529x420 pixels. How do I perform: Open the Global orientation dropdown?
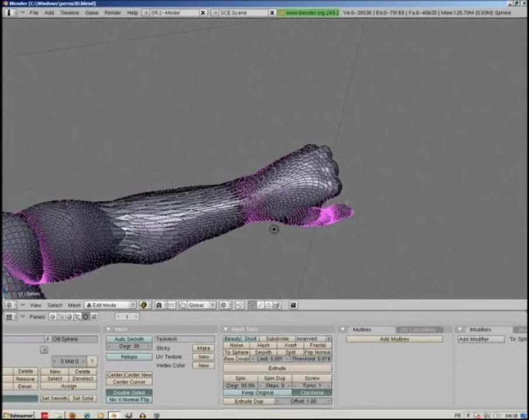197,305
